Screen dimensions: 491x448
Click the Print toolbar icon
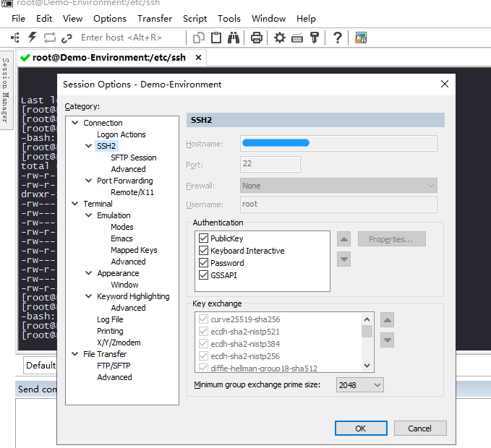[257, 38]
